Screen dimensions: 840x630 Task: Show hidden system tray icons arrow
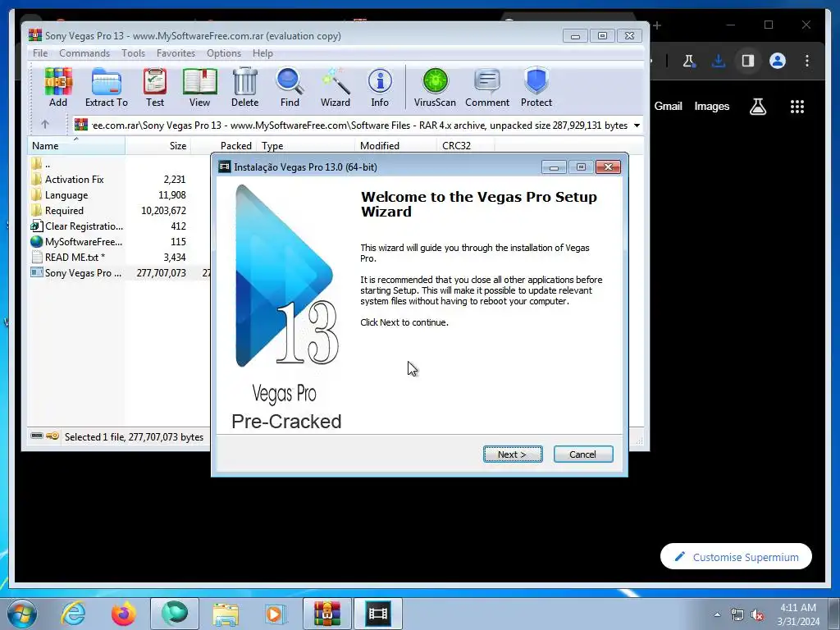point(717,614)
